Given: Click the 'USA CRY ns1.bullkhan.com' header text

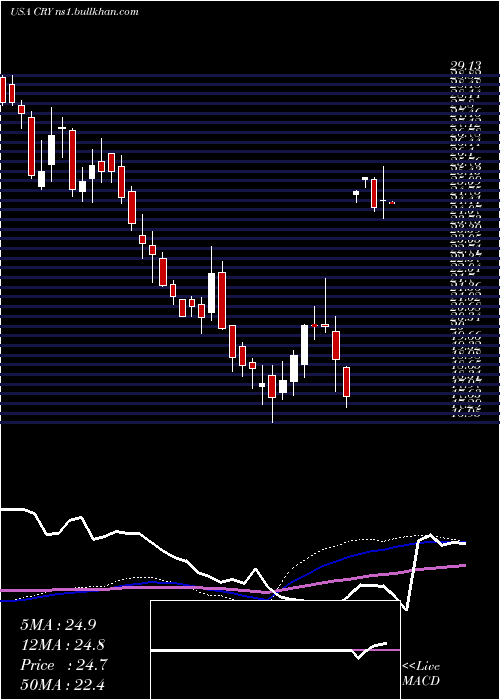Looking at the screenshot, I should point(74,12).
